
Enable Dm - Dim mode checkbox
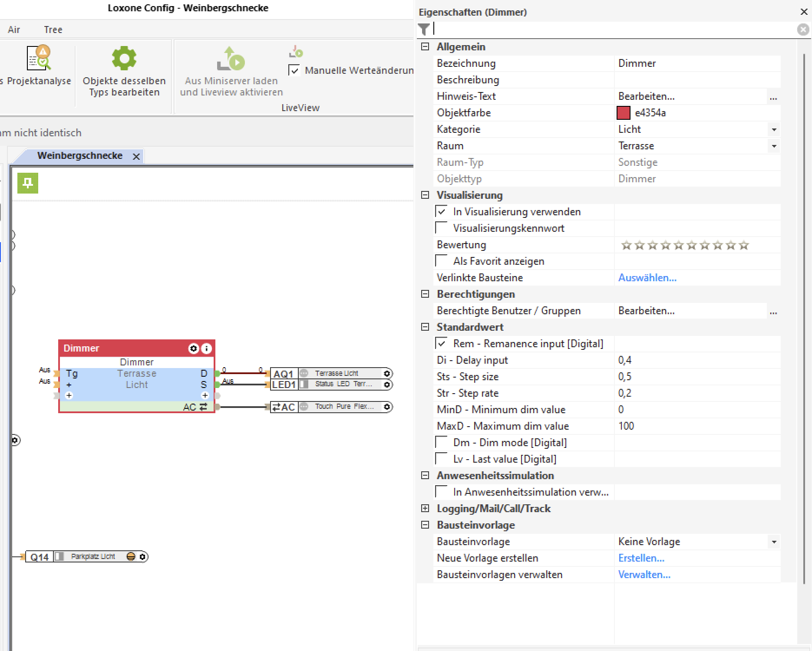pos(441,442)
